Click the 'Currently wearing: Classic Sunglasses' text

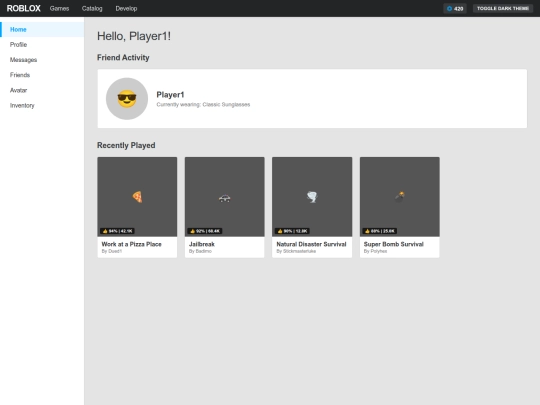(203, 104)
